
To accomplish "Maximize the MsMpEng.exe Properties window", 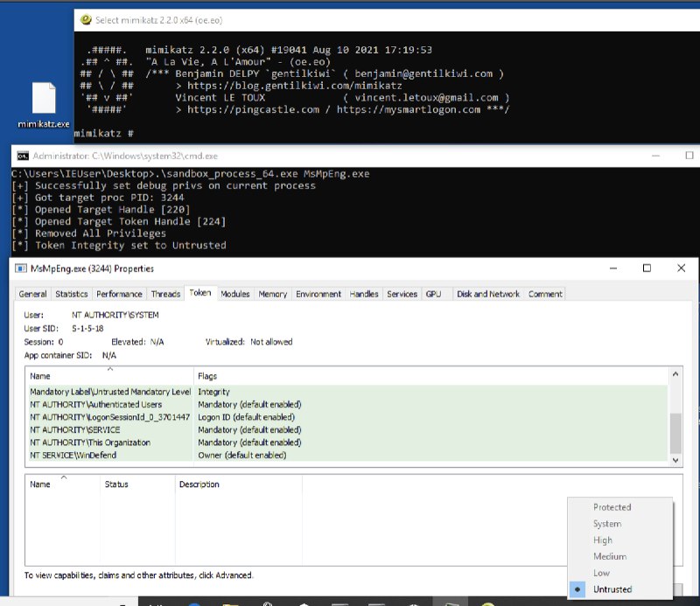I will pos(647,268).
